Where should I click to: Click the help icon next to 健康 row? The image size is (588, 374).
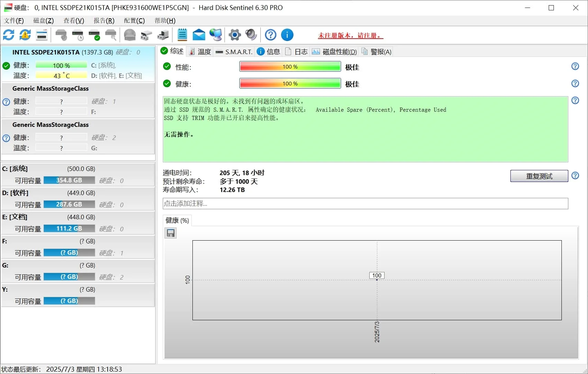point(575,83)
